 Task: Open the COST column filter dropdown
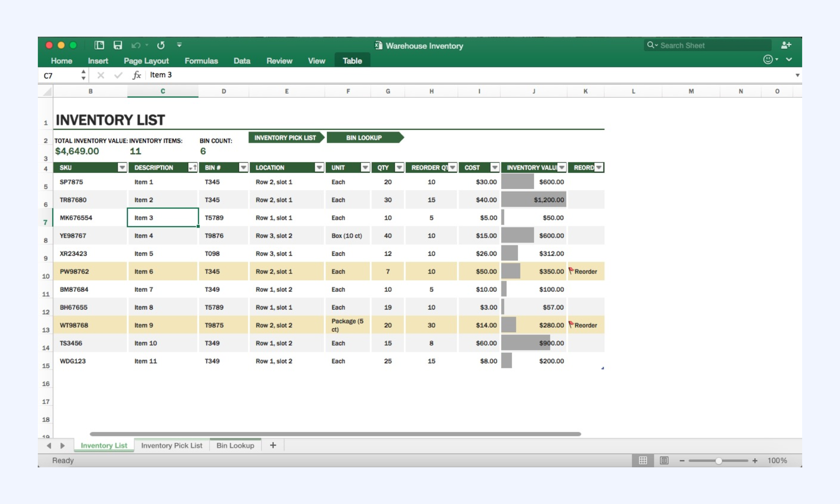pos(495,168)
